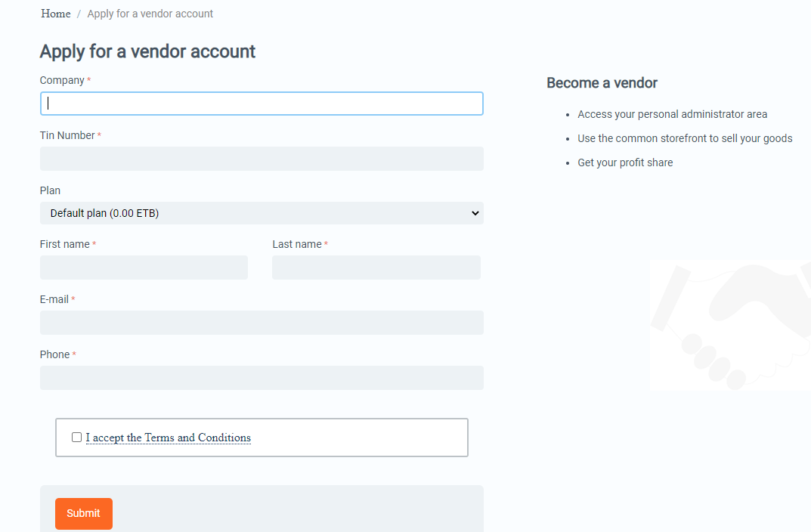The height and width of the screenshot is (532, 811).
Task: Click the 'Become a vendor' heading
Action: coord(602,82)
